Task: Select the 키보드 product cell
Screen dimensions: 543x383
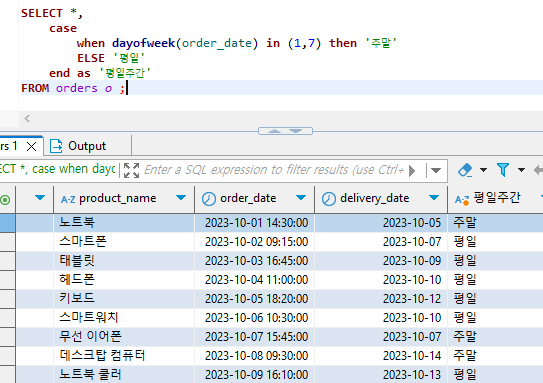Action: click(124, 299)
